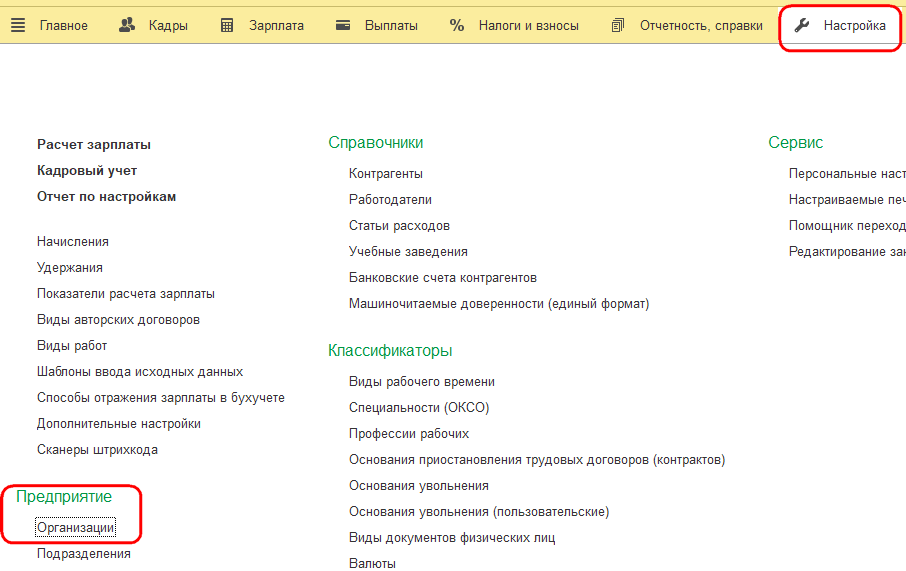Open the Подразделения list
The width and height of the screenshot is (906, 571).
tap(84, 554)
